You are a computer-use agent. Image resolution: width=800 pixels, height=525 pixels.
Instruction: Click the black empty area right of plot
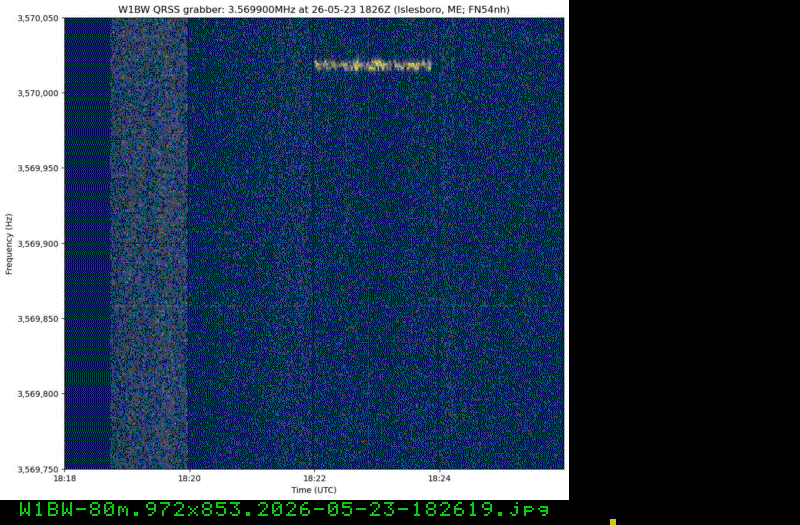click(684, 250)
